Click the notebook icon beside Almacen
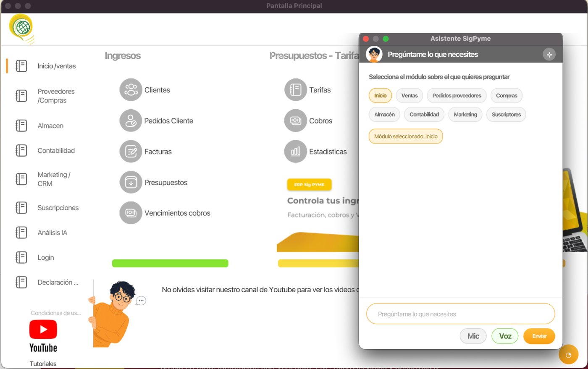This screenshot has height=369, width=588. coord(21,126)
